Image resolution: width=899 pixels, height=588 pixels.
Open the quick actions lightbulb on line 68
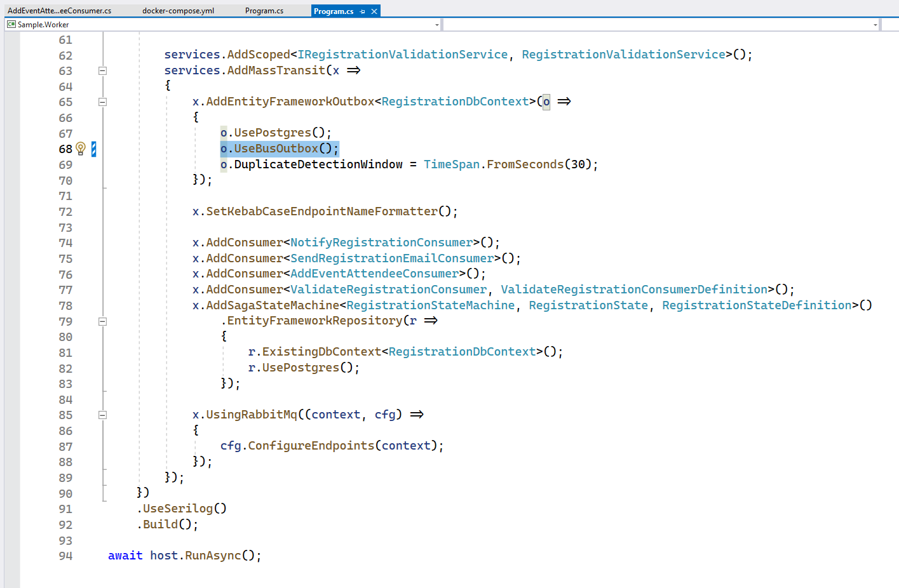(80, 148)
